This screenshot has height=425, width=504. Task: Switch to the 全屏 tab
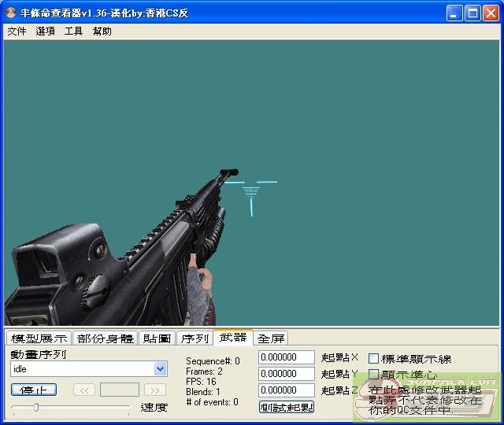[271, 338]
